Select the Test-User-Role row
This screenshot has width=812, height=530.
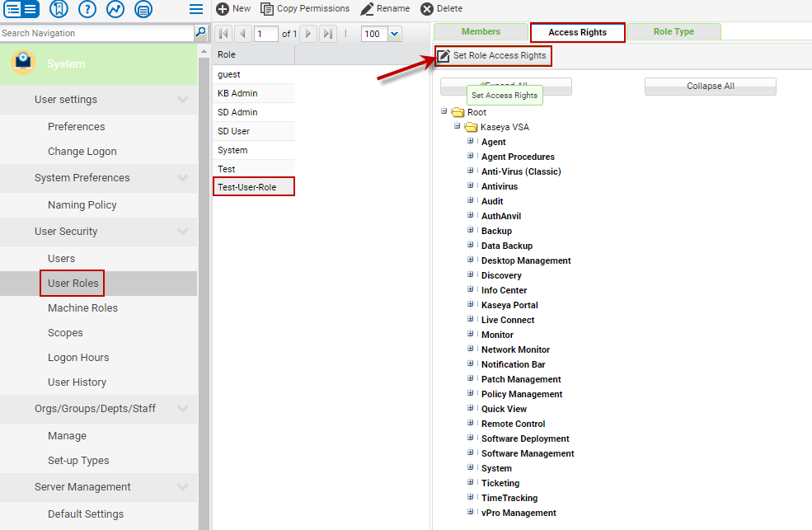(x=254, y=187)
